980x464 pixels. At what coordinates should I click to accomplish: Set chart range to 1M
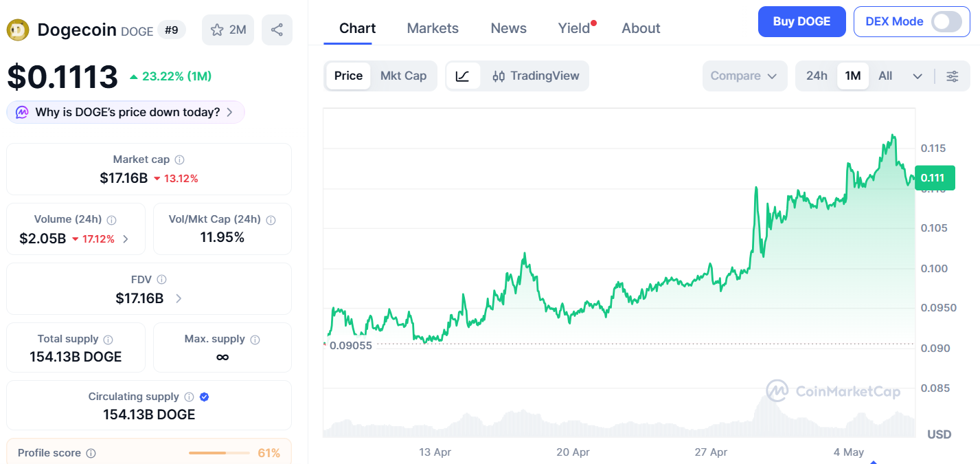coord(853,76)
